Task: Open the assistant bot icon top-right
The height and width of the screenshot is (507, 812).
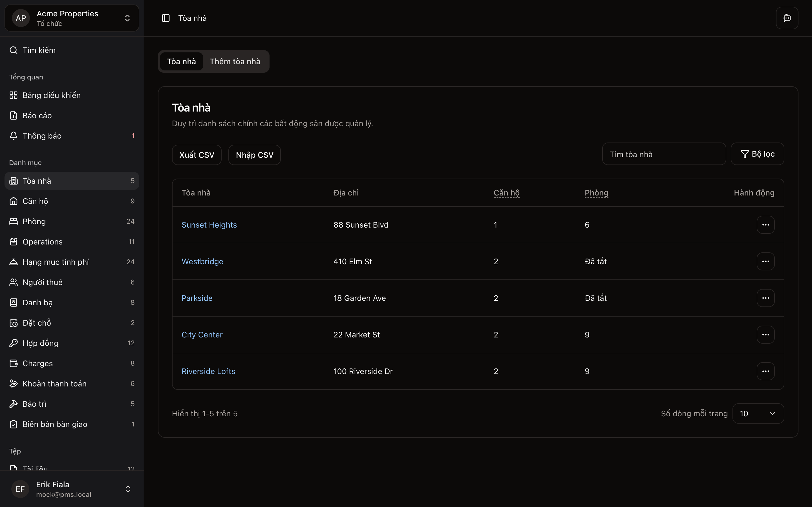Action: click(x=787, y=18)
